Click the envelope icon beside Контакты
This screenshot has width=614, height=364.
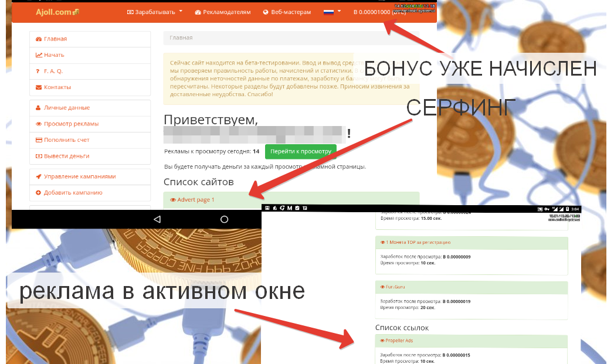(39, 87)
